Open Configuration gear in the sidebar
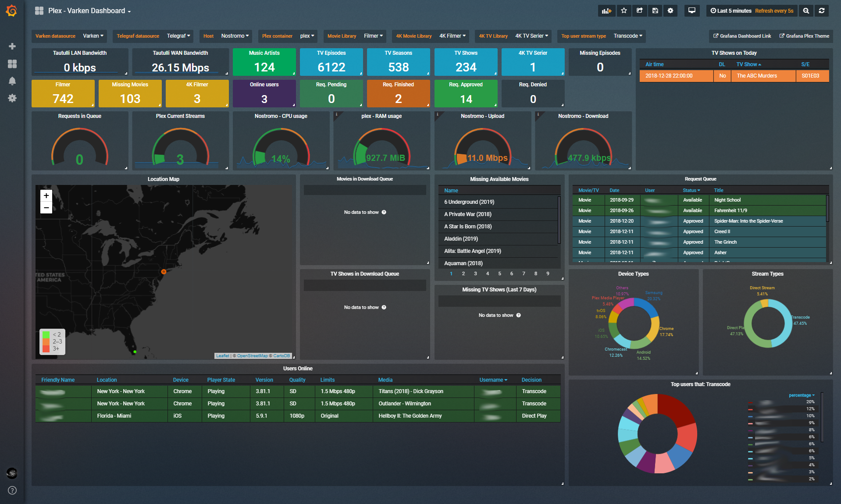 [x=12, y=98]
